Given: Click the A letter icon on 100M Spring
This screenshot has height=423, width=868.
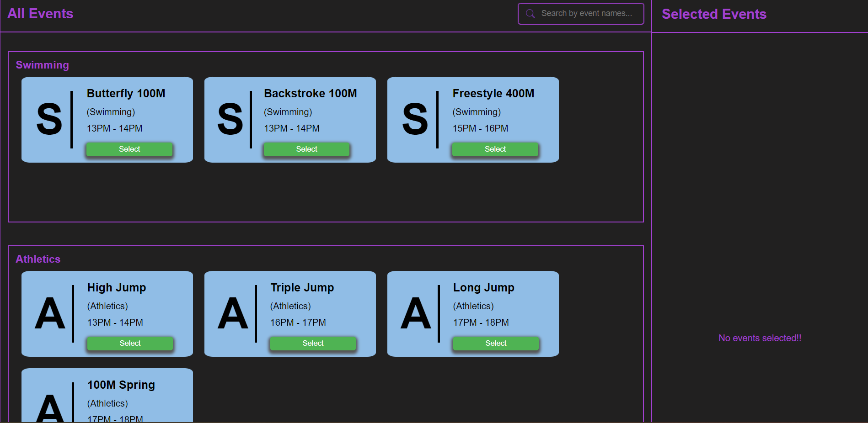Looking at the screenshot, I should [x=50, y=408].
